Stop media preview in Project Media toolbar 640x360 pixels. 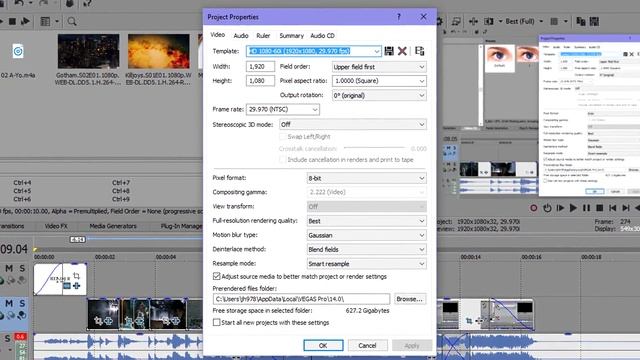(12, 21)
